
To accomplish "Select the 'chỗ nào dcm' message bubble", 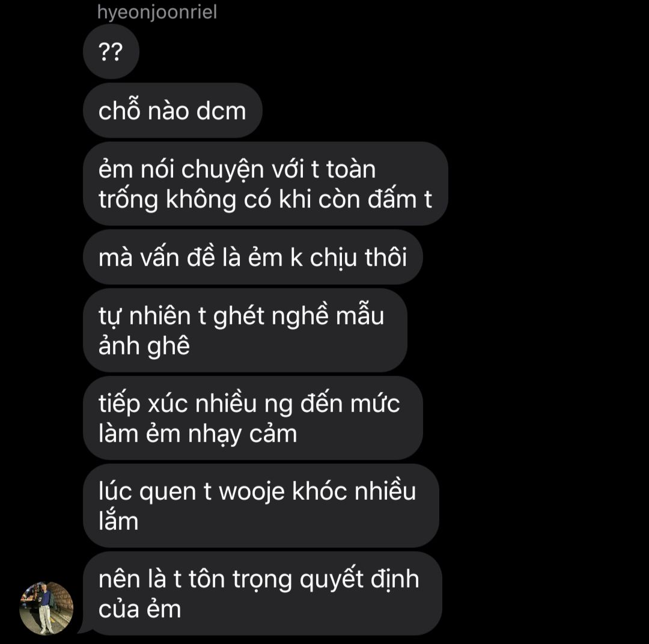I will click(x=172, y=111).
